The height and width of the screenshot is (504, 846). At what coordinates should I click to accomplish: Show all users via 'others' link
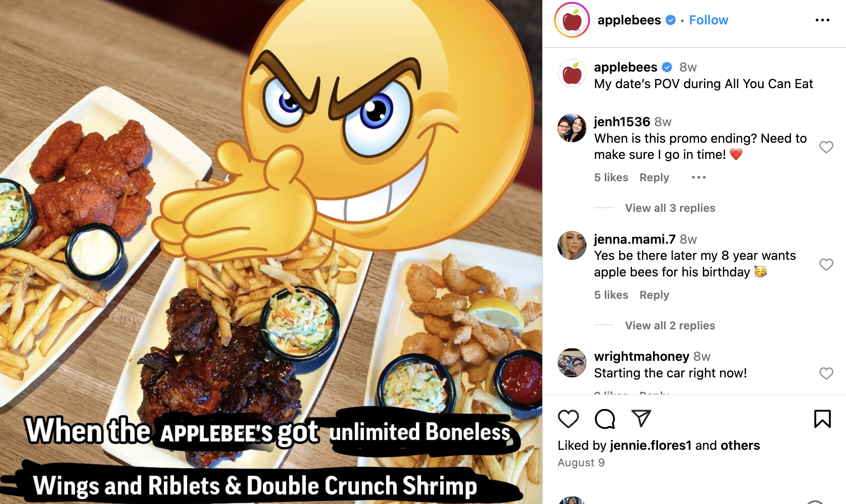740,445
